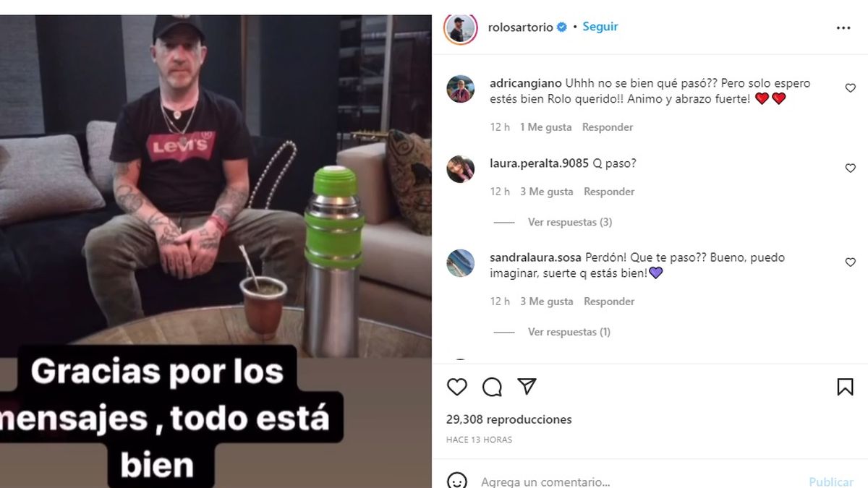Share post via paper plane icon

coord(527,387)
